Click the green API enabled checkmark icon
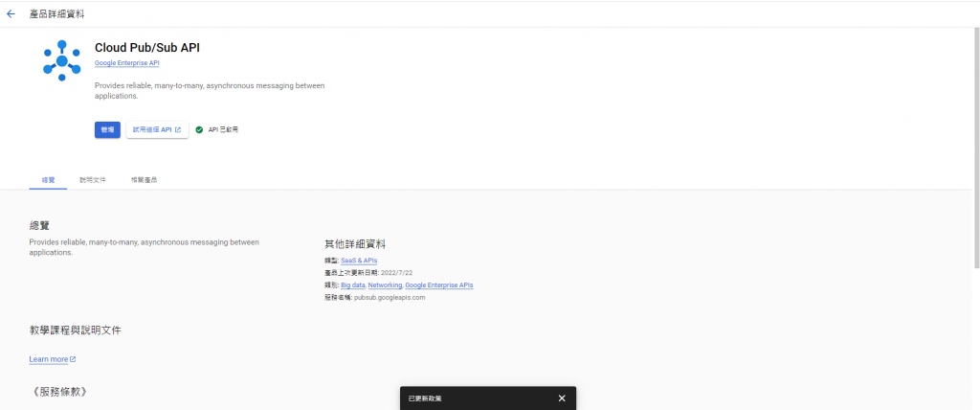The image size is (980, 410). (199, 129)
